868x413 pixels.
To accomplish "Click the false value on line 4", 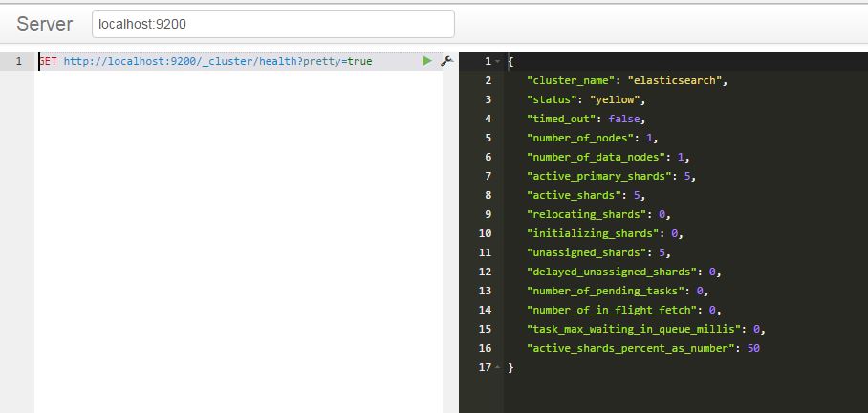I will (x=624, y=120).
